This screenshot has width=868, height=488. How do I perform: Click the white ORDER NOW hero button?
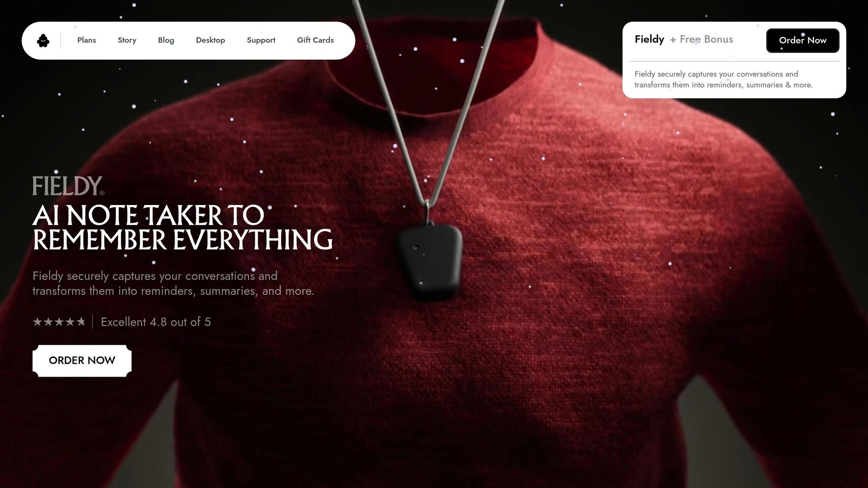[82, 360]
